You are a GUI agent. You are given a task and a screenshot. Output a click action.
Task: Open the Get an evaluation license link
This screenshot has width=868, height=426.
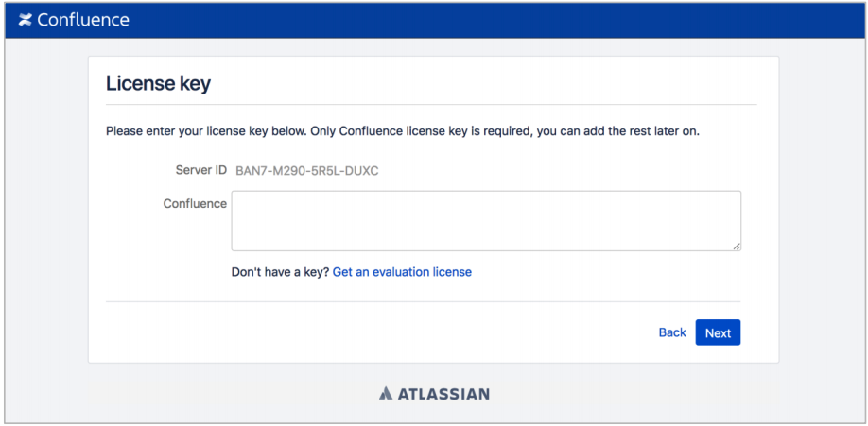click(402, 272)
